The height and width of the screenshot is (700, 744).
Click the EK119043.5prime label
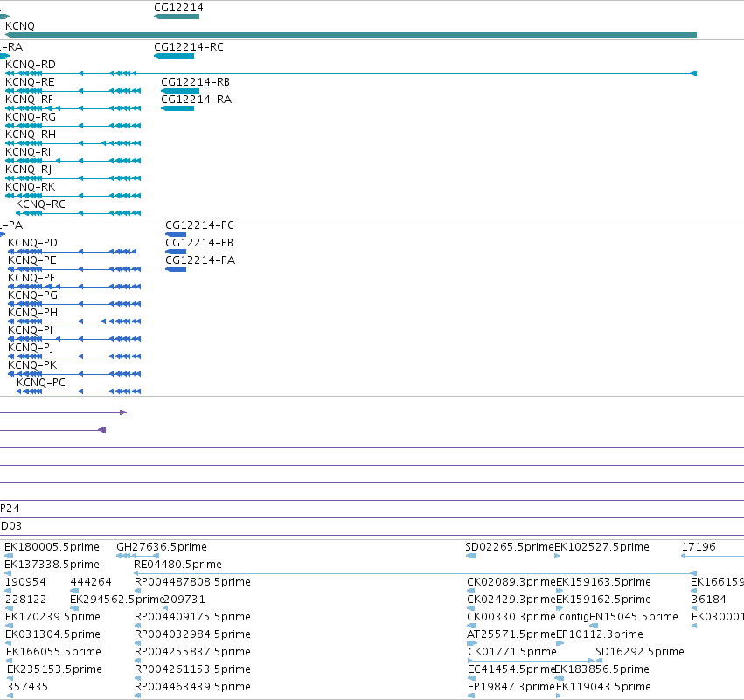(603, 688)
